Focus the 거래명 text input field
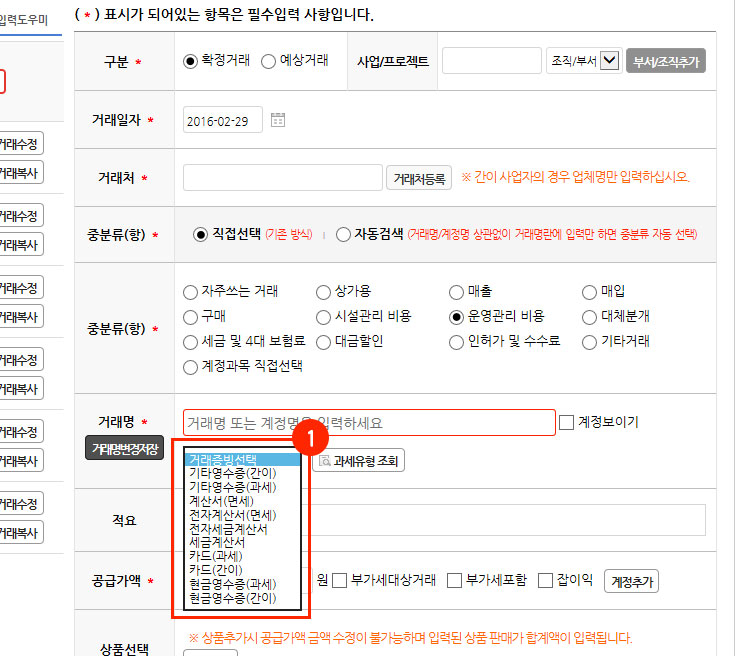749x656 pixels. coord(369,422)
